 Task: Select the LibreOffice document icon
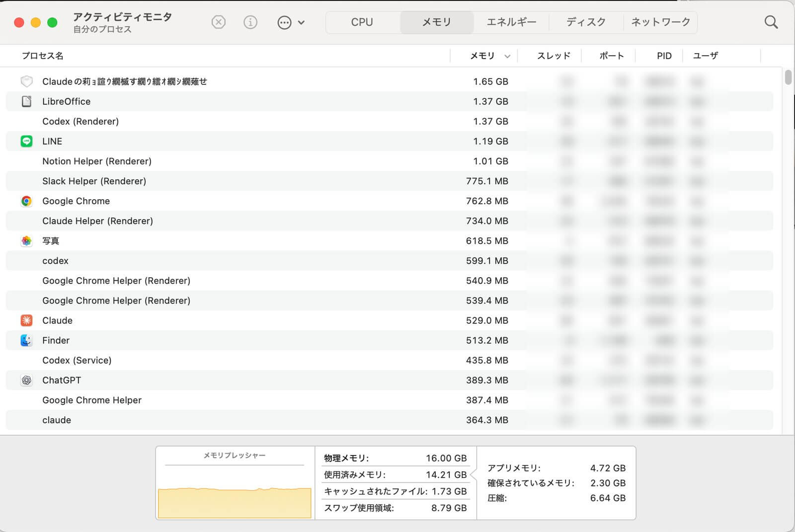point(26,101)
